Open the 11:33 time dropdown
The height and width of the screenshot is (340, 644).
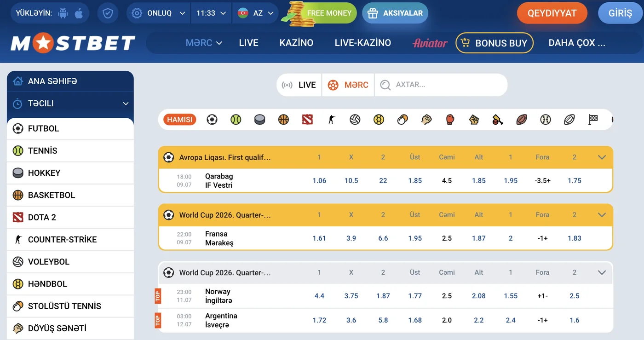(x=211, y=13)
